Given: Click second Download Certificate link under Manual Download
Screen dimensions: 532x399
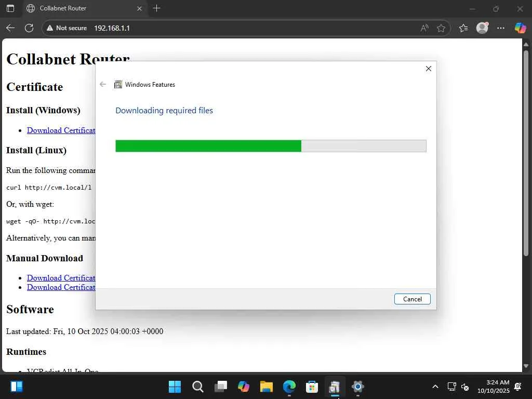Looking at the screenshot, I should (61, 287).
